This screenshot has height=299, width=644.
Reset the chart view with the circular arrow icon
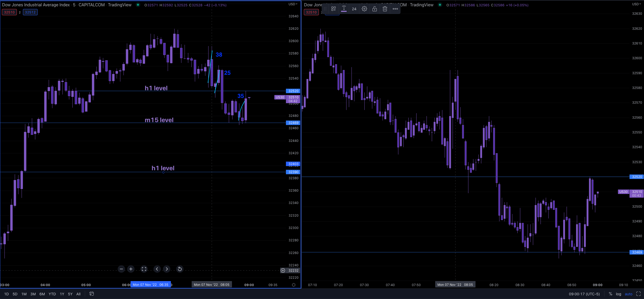coord(179,269)
